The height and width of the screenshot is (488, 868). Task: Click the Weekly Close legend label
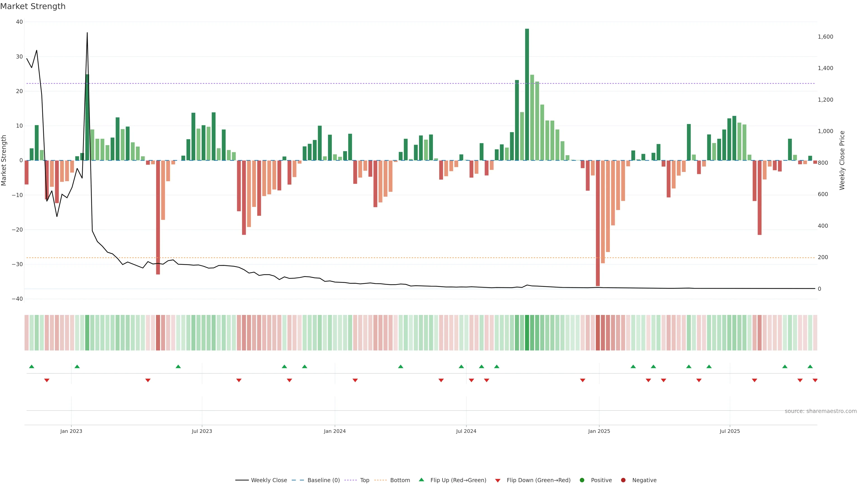pyautogui.click(x=269, y=480)
